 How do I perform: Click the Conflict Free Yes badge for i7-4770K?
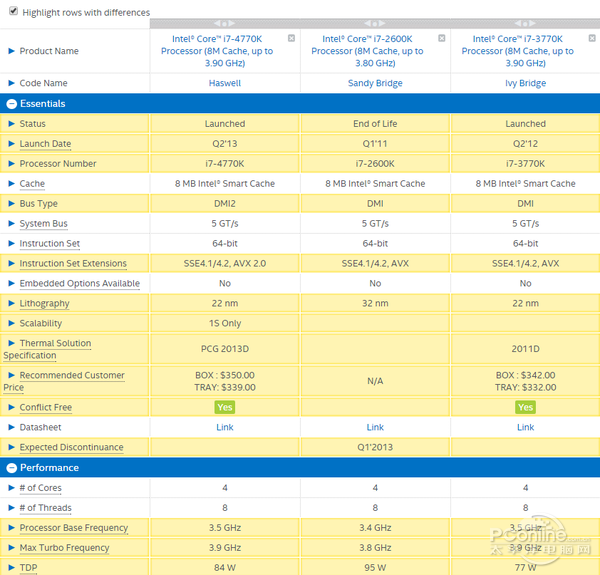[225, 407]
